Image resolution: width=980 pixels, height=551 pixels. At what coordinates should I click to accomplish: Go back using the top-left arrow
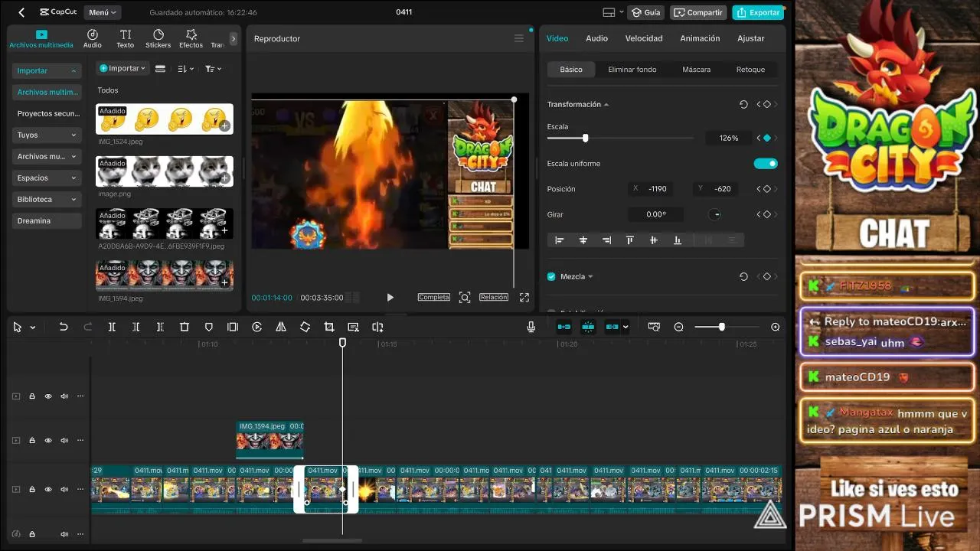(21, 12)
